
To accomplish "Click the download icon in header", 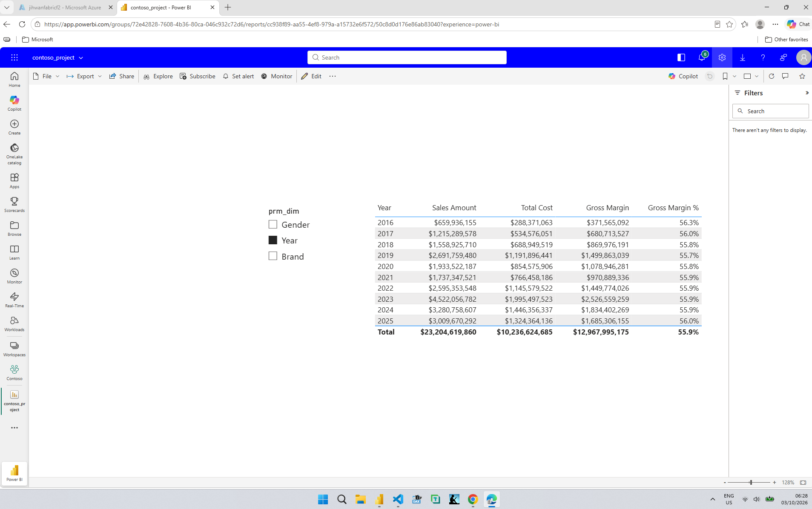I will [x=742, y=57].
